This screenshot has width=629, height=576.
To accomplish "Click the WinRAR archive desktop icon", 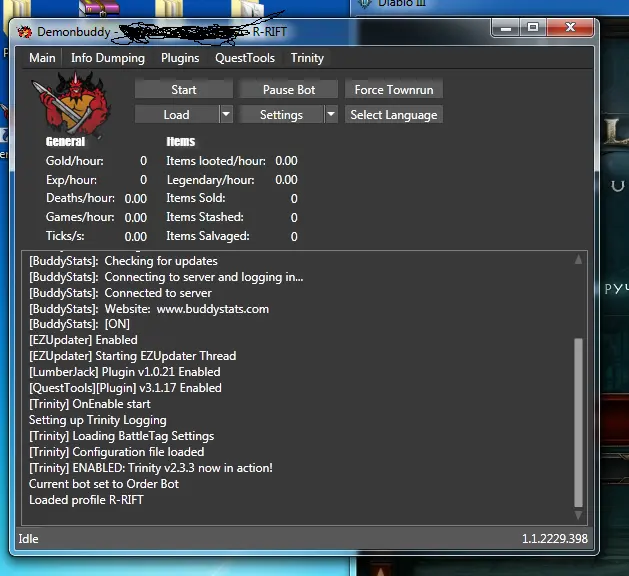I will pyautogui.click(x=98, y=8).
